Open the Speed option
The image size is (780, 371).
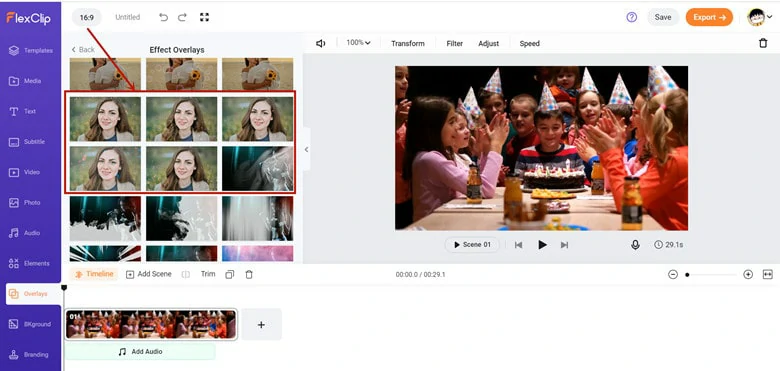pyautogui.click(x=529, y=44)
